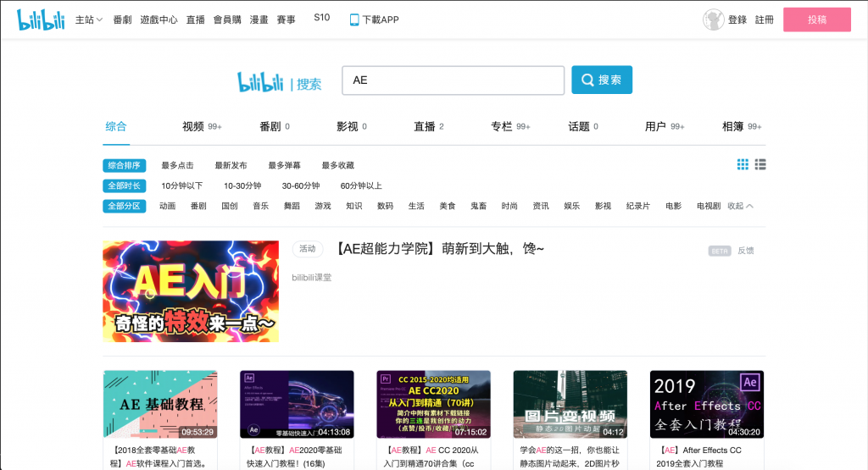Switch to grid view layout icon
868x470 pixels.
click(x=743, y=164)
